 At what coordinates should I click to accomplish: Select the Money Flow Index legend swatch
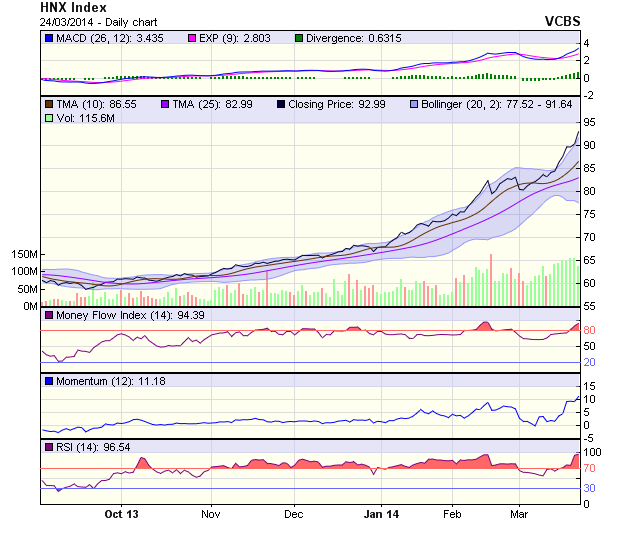[48, 316]
